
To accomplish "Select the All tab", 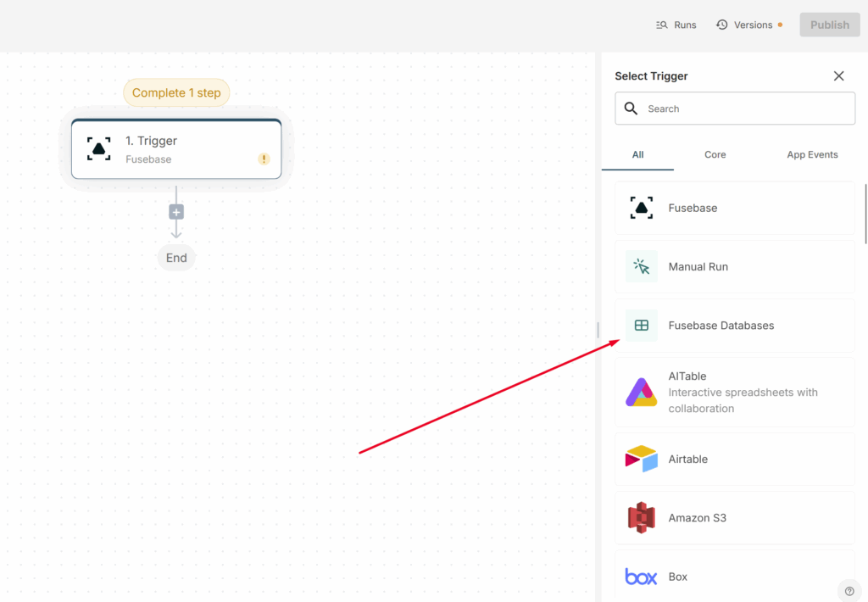I will (x=637, y=155).
